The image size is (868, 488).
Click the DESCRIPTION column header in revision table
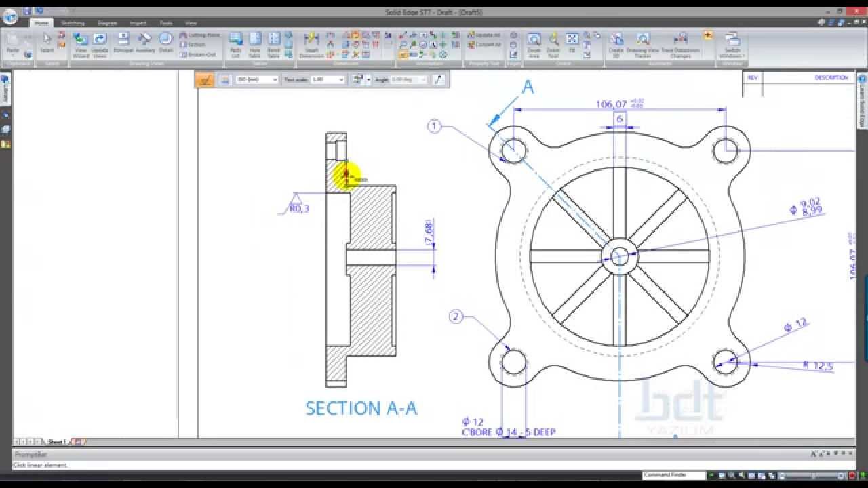click(831, 77)
